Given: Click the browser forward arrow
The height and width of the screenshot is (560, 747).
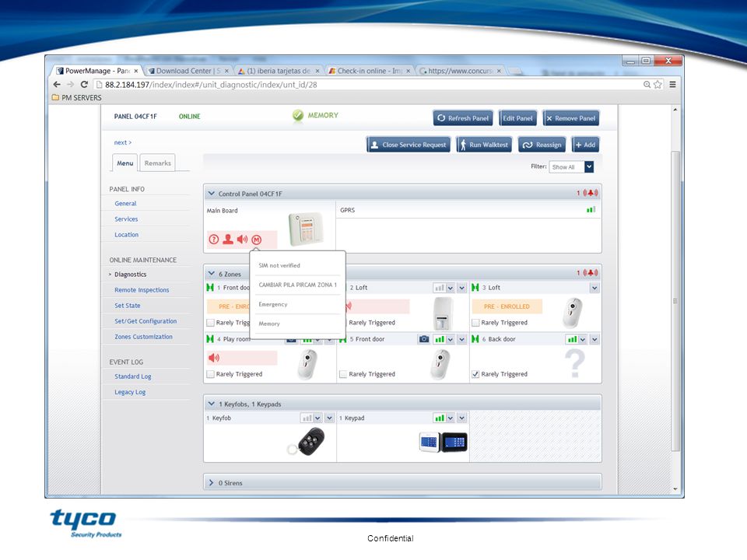Looking at the screenshot, I should click(71, 84).
